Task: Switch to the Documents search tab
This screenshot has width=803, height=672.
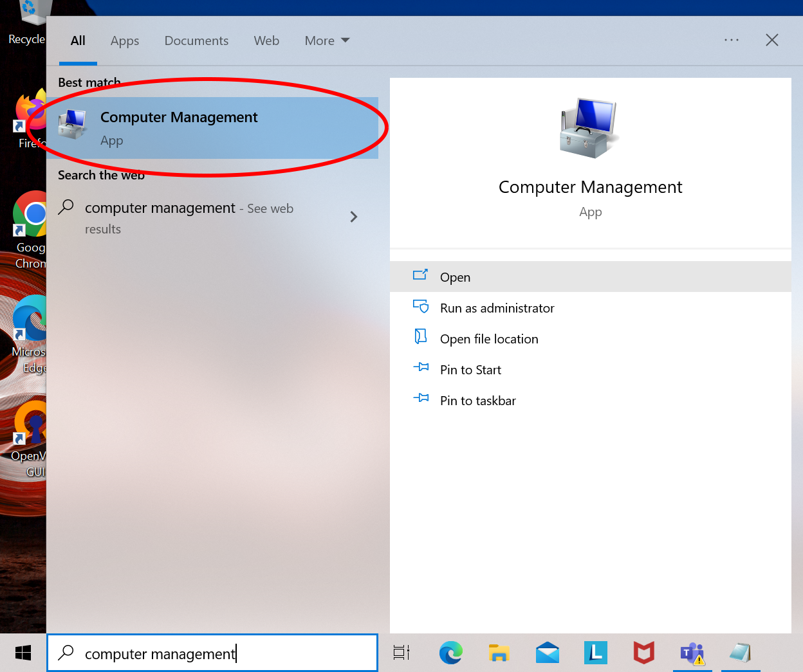Action: [196, 41]
